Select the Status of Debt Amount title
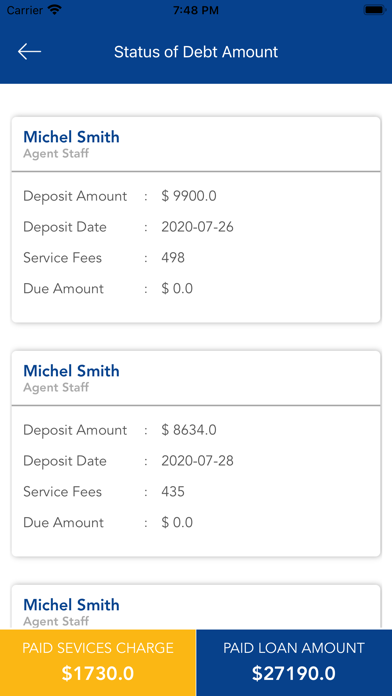The height and width of the screenshot is (696, 392). 196,52
